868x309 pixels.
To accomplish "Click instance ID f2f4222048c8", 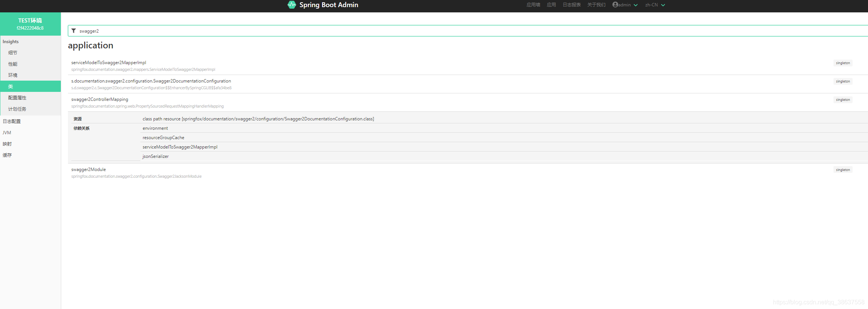I will click(x=30, y=28).
